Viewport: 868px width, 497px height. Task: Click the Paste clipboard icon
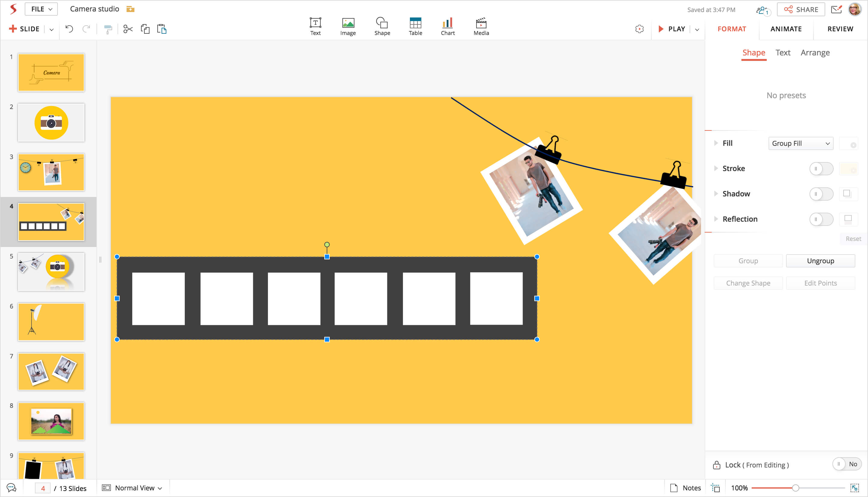click(162, 29)
